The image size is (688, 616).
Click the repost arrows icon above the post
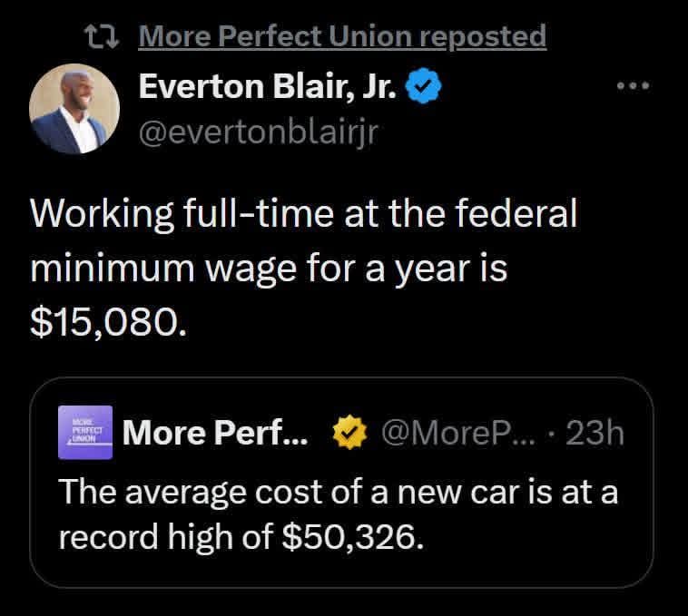tap(105, 36)
